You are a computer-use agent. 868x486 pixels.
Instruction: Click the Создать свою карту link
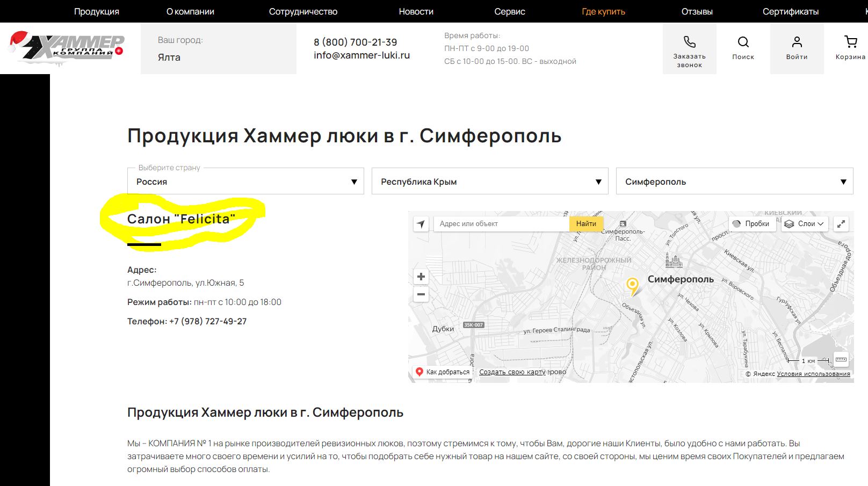(x=512, y=372)
